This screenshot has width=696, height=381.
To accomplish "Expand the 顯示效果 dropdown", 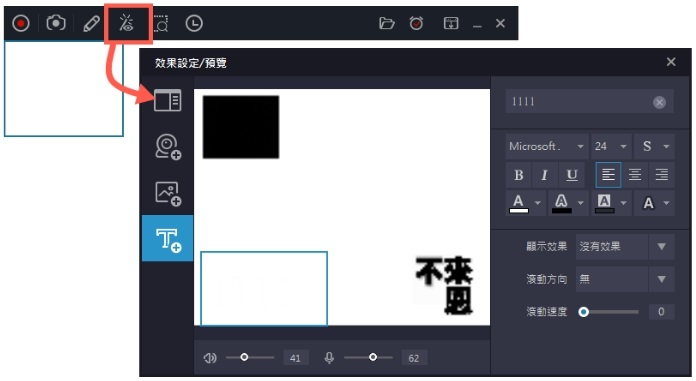I will (625, 246).
